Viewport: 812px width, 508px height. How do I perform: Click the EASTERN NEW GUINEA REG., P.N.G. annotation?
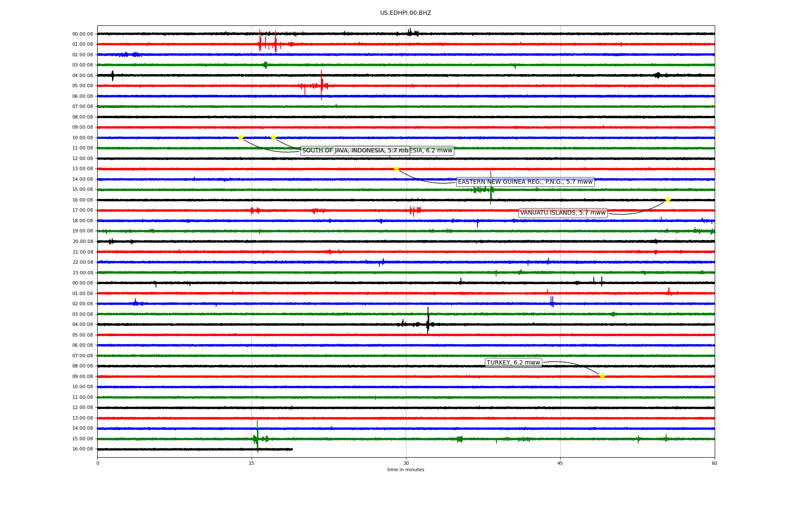point(525,182)
